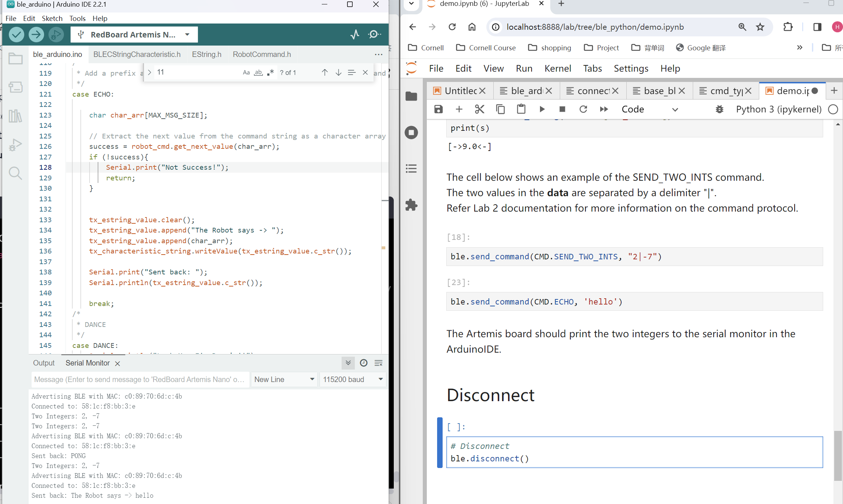Toggle timestamp in the Serial Monitor
The width and height of the screenshot is (843, 504).
(x=364, y=363)
